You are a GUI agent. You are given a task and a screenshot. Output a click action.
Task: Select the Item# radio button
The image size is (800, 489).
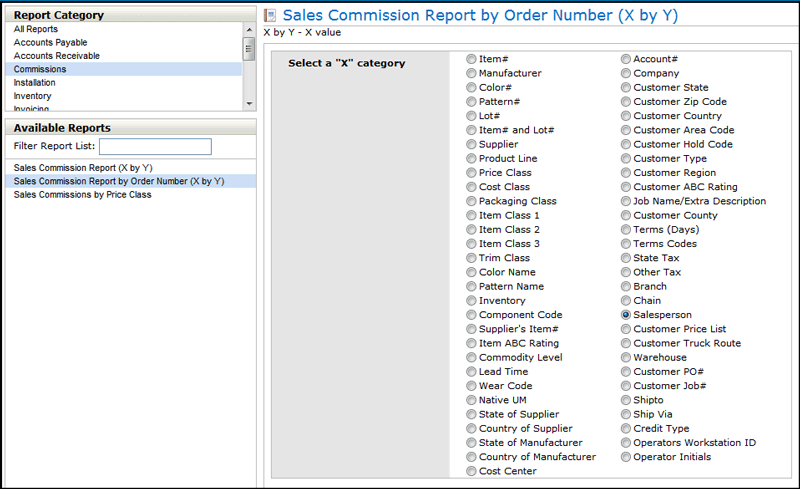click(x=471, y=60)
